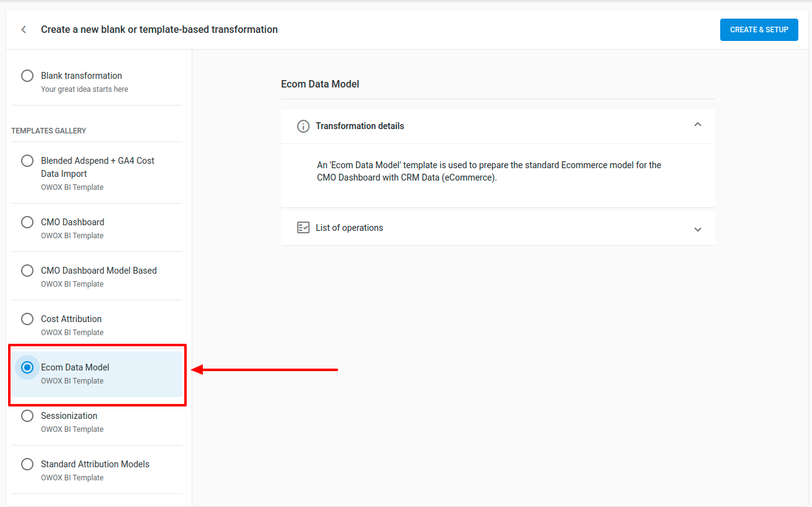Select the Cost Attribution radio button
Image resolution: width=812 pixels, height=507 pixels.
click(x=27, y=319)
